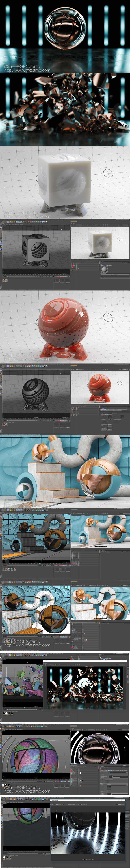Screen dimensions: 130x868
Task: Click the textured wood sphere wireframe viewport
Action: coord(36,610)
